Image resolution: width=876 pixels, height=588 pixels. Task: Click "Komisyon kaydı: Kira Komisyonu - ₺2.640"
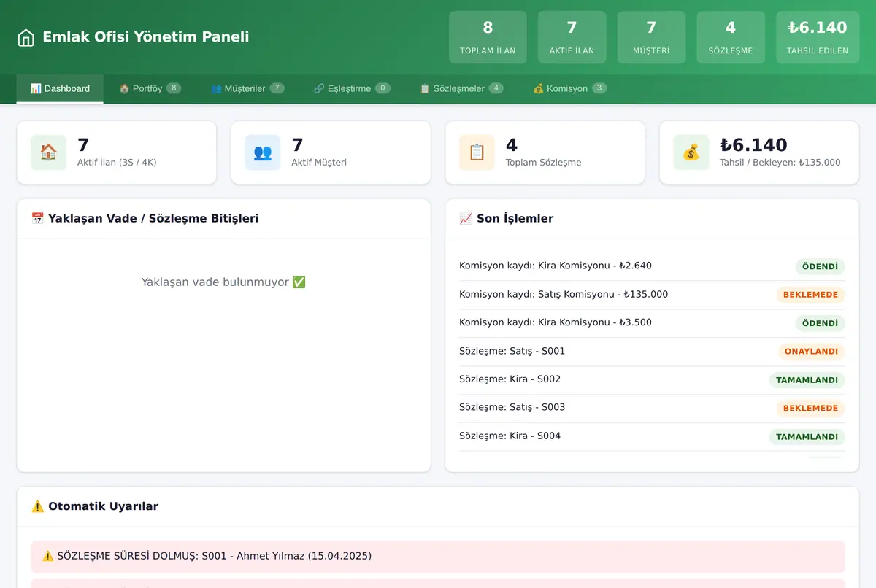pyautogui.click(x=556, y=266)
